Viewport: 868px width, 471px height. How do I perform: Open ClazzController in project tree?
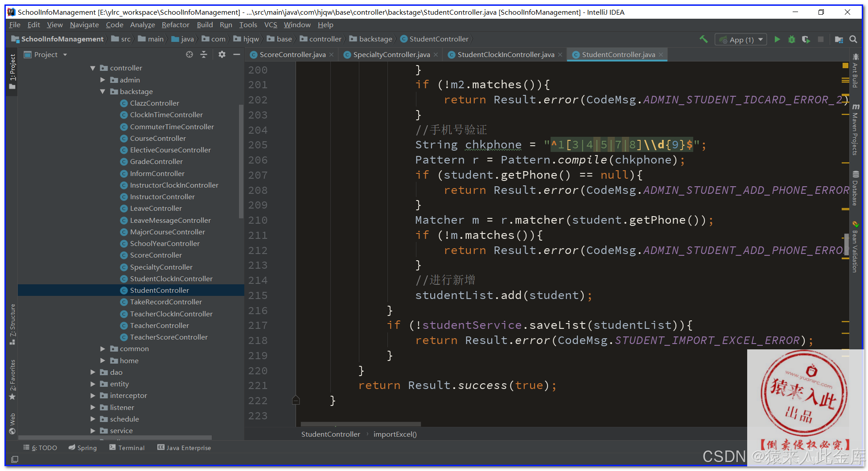pyautogui.click(x=154, y=103)
